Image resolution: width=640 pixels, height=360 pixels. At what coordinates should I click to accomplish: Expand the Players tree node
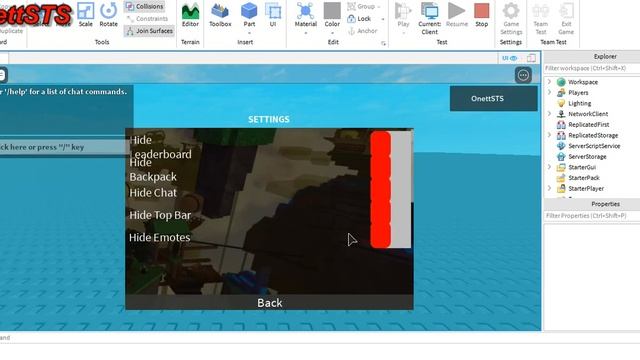tap(549, 92)
